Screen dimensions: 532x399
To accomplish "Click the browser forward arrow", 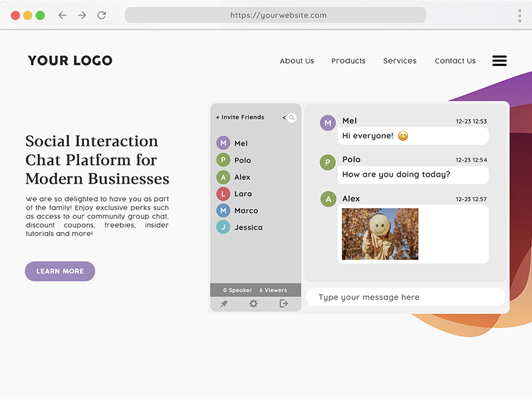I will click(82, 15).
